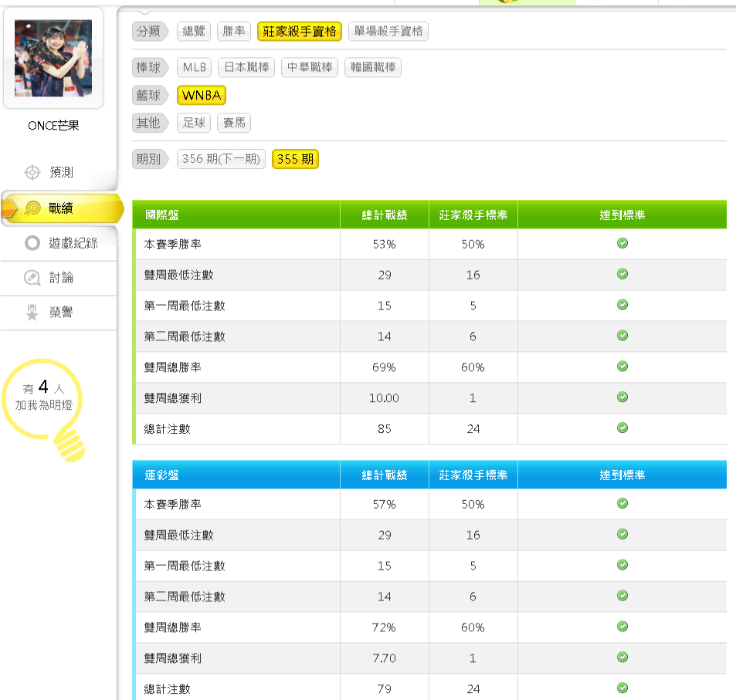The width and height of the screenshot is (736, 700).
Task: Click the 榮譽 medal star icon
Action: 32,313
